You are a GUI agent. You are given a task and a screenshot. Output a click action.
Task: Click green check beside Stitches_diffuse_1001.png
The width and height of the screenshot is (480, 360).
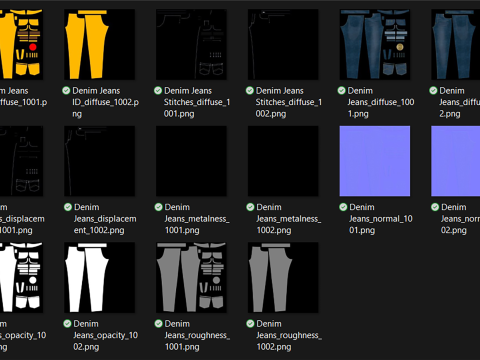coord(158,90)
